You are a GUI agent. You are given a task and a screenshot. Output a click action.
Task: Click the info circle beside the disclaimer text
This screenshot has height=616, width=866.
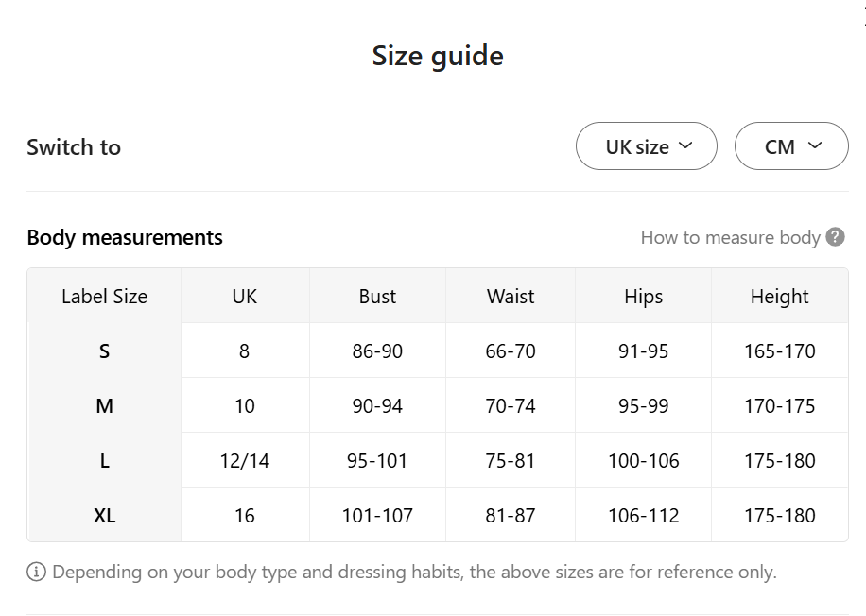click(x=35, y=572)
